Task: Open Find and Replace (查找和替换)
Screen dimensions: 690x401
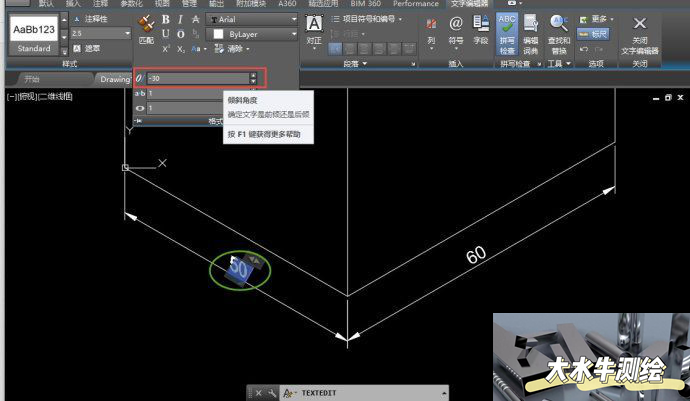Action: pyautogui.click(x=559, y=30)
